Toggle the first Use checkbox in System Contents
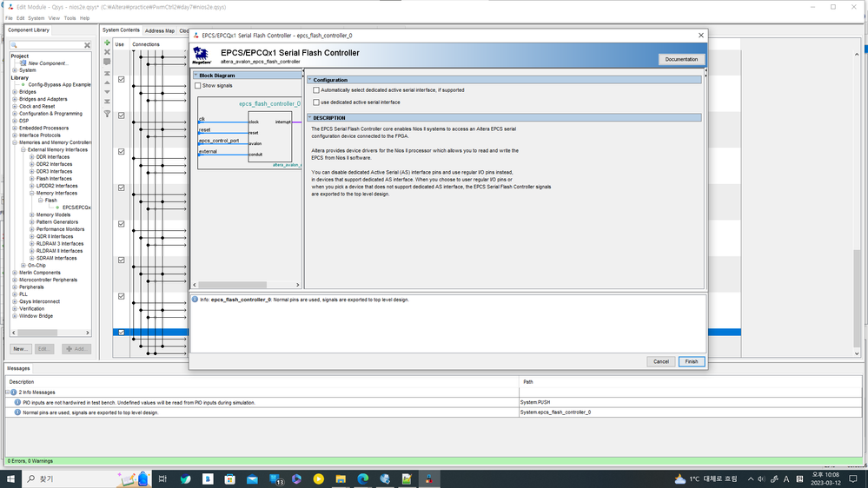Viewport: 868px width, 488px height. tap(122, 79)
